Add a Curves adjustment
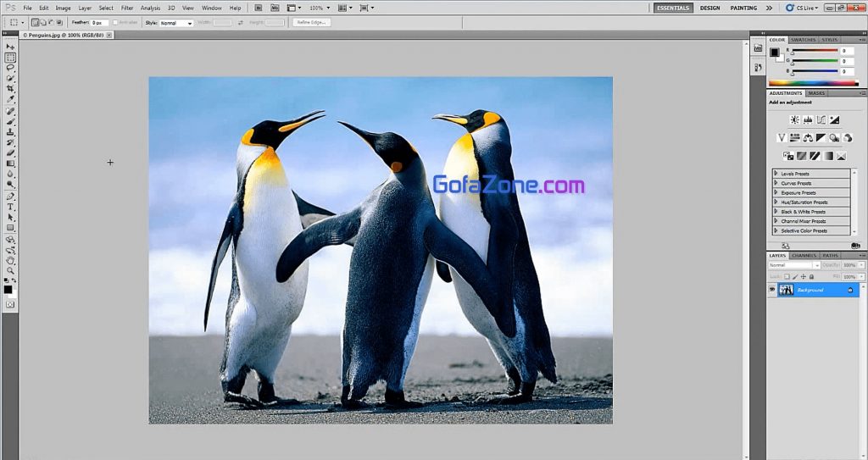The image size is (868, 460). [x=821, y=119]
